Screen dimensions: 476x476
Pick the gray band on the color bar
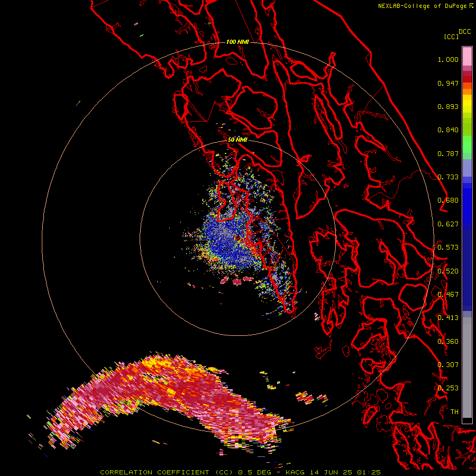point(467,368)
